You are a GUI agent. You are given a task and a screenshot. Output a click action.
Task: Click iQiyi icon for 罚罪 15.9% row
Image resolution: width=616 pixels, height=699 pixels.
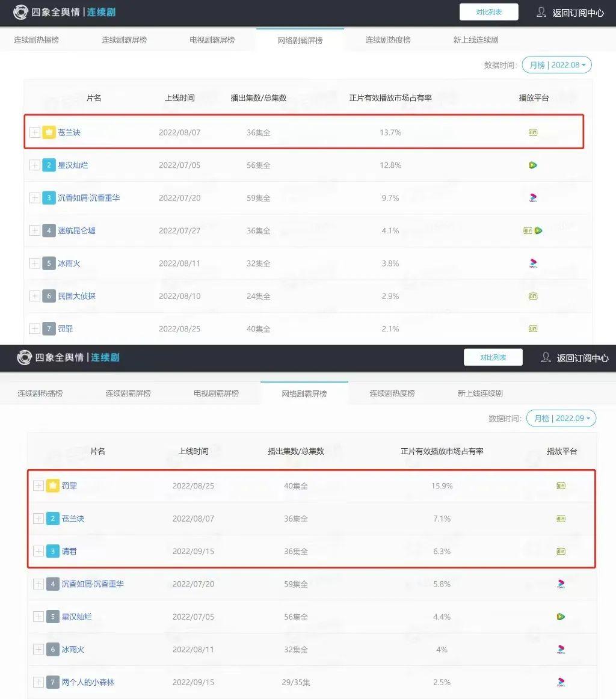click(x=561, y=485)
